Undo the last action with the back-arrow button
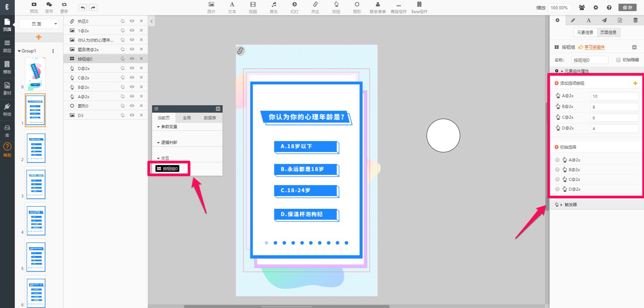644x308 pixels. point(83,7)
